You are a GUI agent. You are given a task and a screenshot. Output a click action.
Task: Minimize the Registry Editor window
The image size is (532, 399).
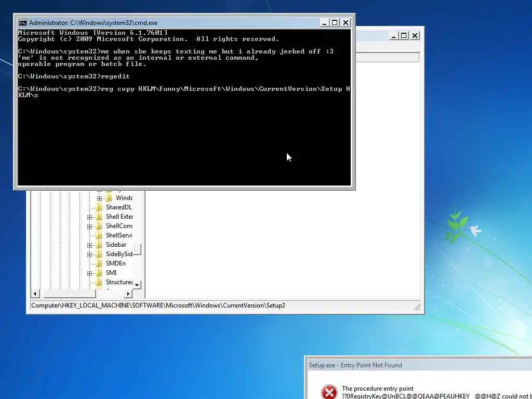[x=393, y=36]
